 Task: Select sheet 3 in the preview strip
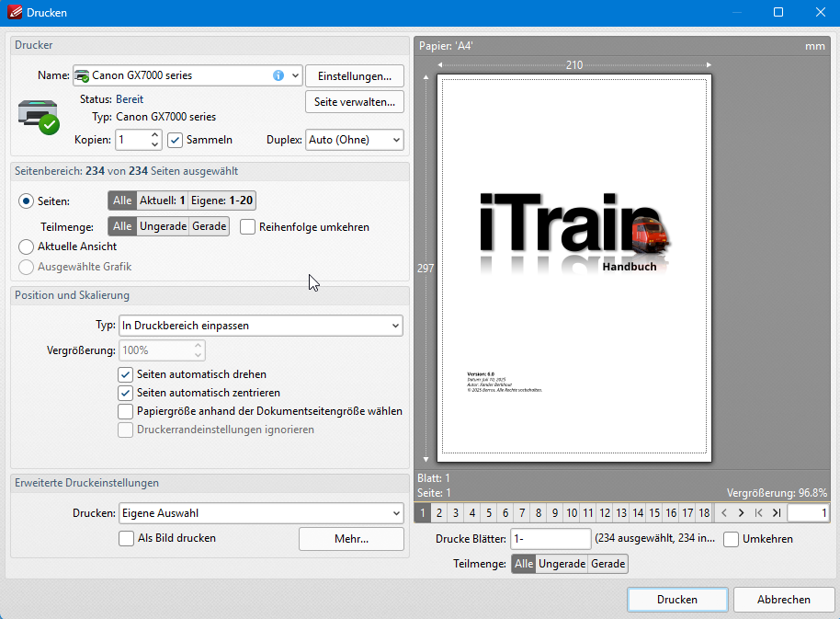[455, 513]
